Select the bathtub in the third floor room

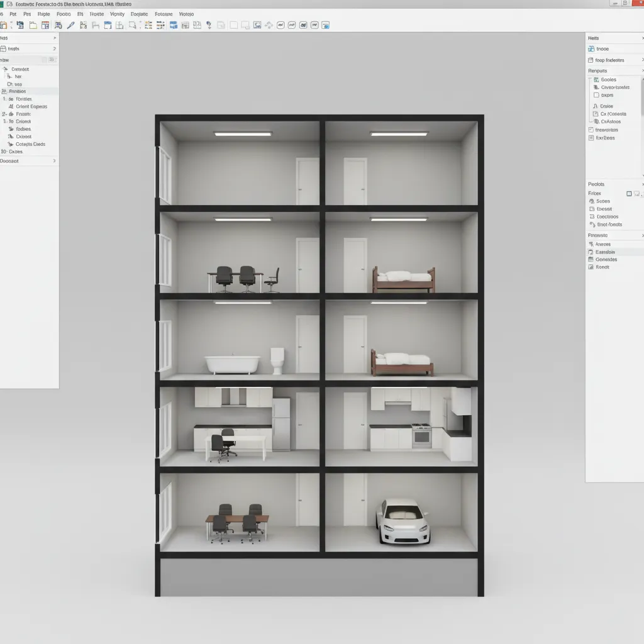click(x=232, y=364)
